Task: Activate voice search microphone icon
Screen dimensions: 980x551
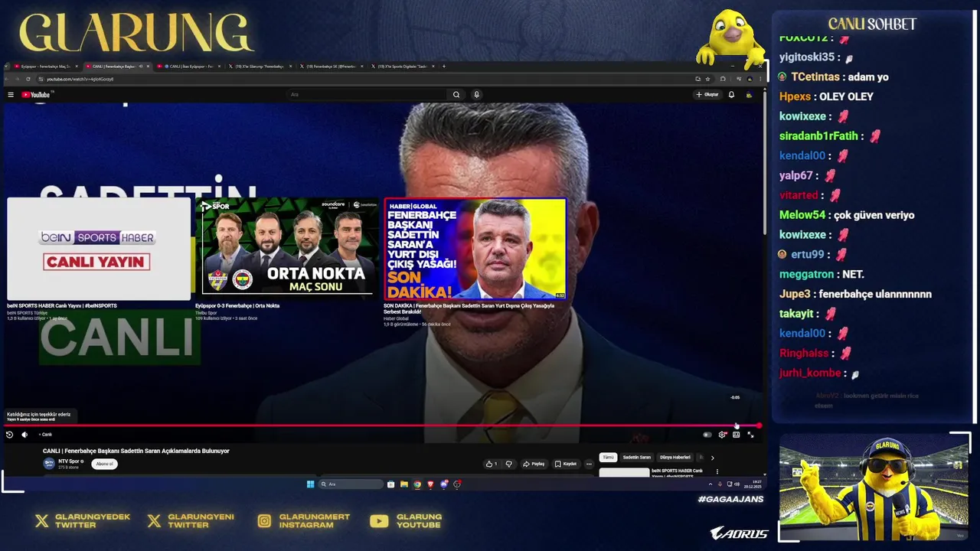Action: pyautogui.click(x=476, y=95)
